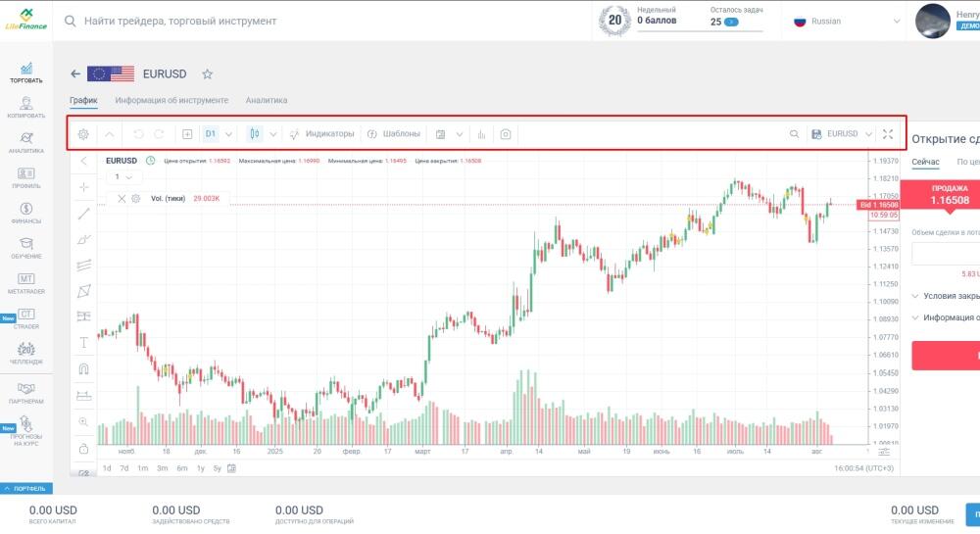
Task: Add a new chart with plus-square icon
Action: pos(187,134)
